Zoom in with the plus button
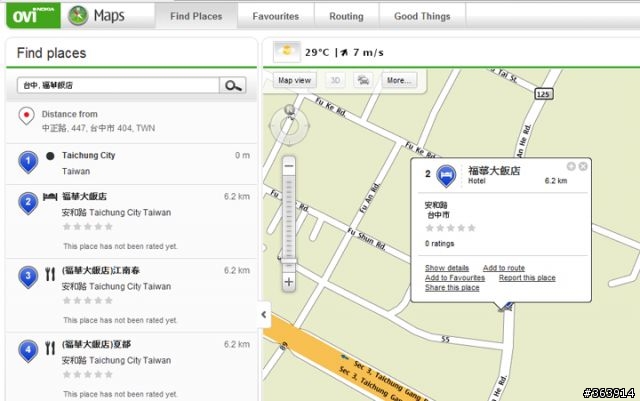This screenshot has height=401, width=640. point(289,282)
